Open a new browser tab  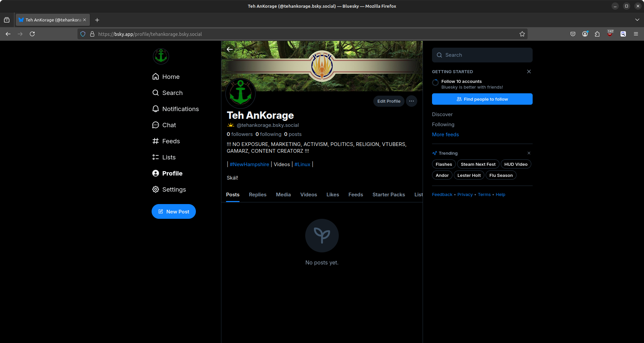click(97, 20)
